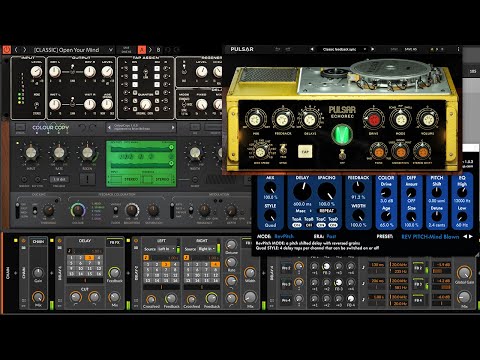The image size is (480, 360).
Task: Click the 600.0 ms delay value
Action: [302, 204]
